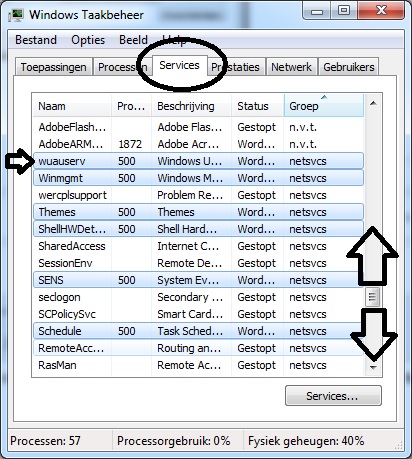The height and width of the screenshot is (459, 412).
Task: Sort by the Beschrijving column header
Action: point(191,106)
